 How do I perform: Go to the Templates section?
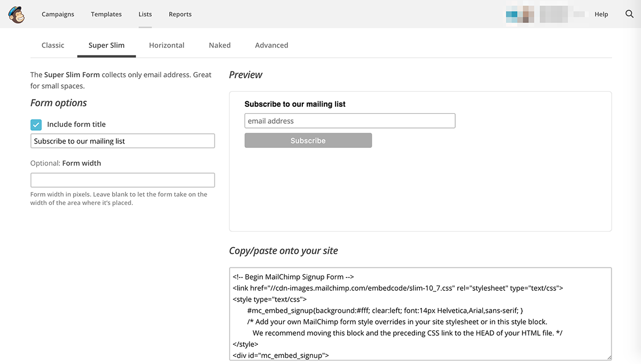pyautogui.click(x=106, y=14)
